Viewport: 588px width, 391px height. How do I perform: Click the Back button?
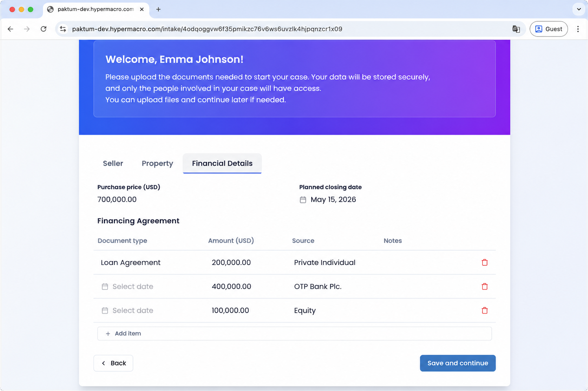[x=113, y=363]
